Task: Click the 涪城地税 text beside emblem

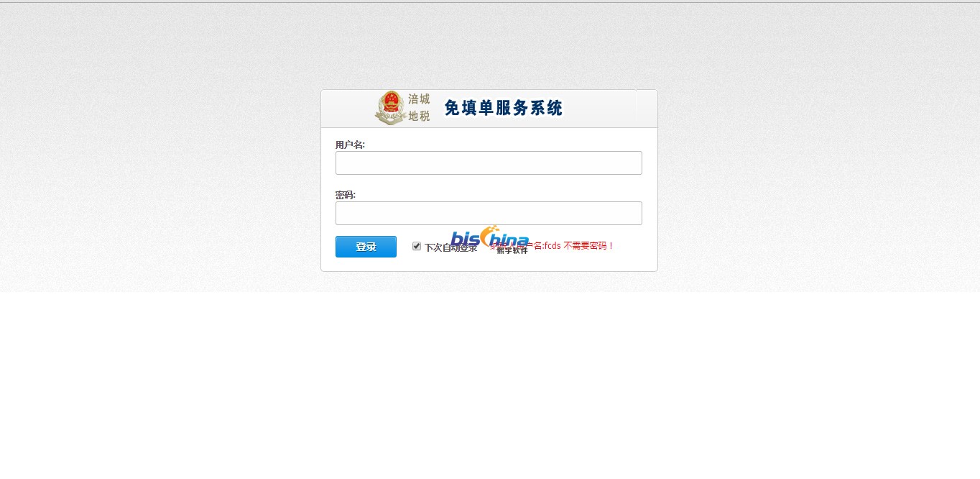Action: pyautogui.click(x=419, y=108)
